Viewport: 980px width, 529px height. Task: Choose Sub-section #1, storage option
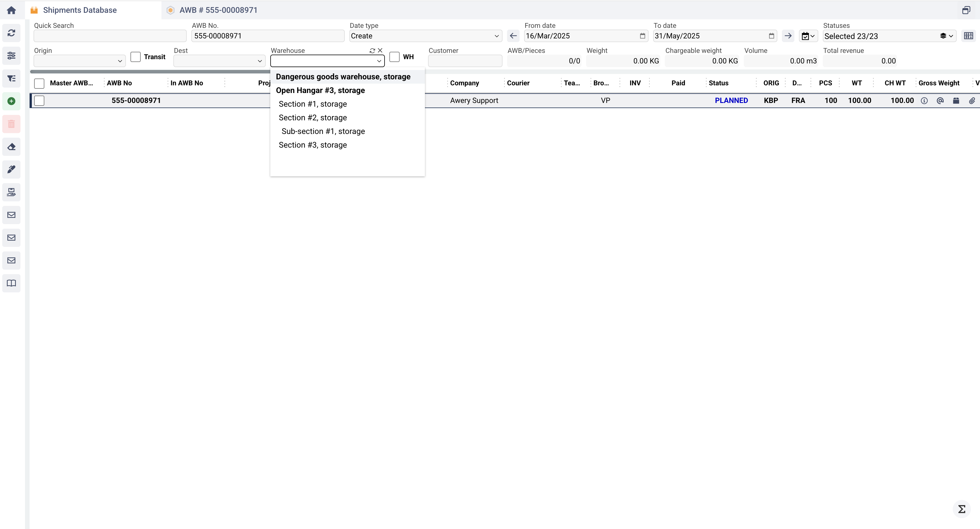(323, 131)
